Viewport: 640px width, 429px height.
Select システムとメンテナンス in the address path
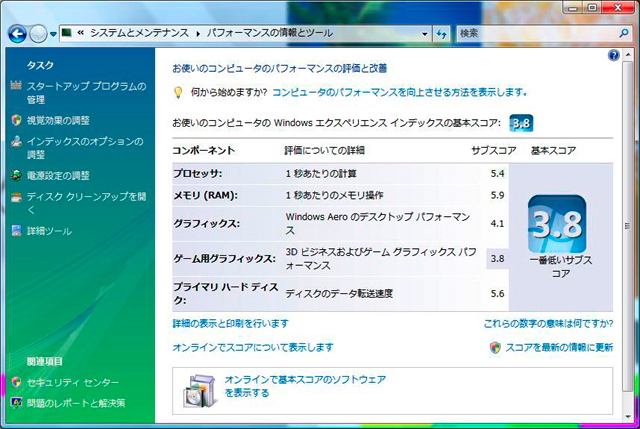click(x=139, y=33)
